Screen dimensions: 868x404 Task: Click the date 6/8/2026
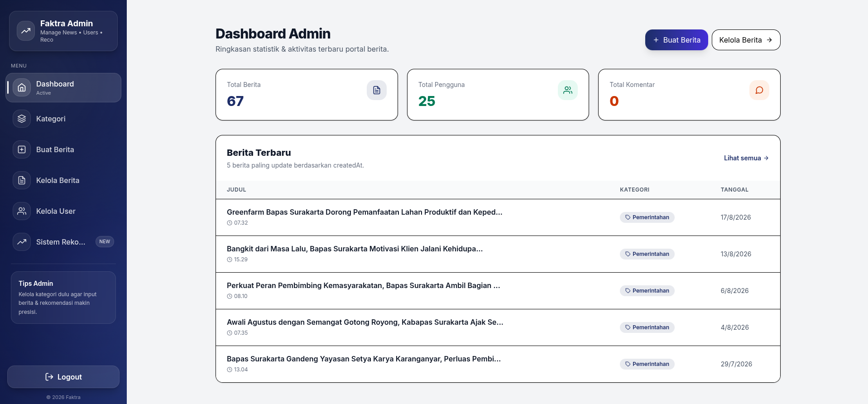click(734, 291)
